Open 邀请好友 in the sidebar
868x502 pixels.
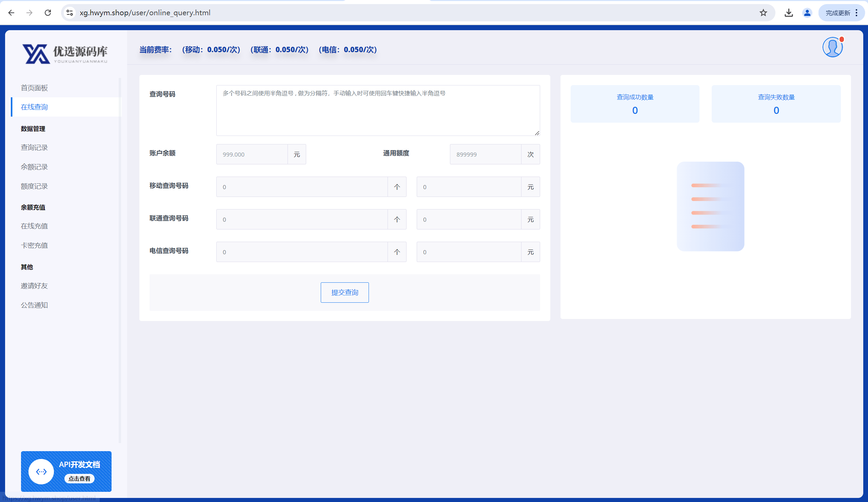pyautogui.click(x=34, y=286)
